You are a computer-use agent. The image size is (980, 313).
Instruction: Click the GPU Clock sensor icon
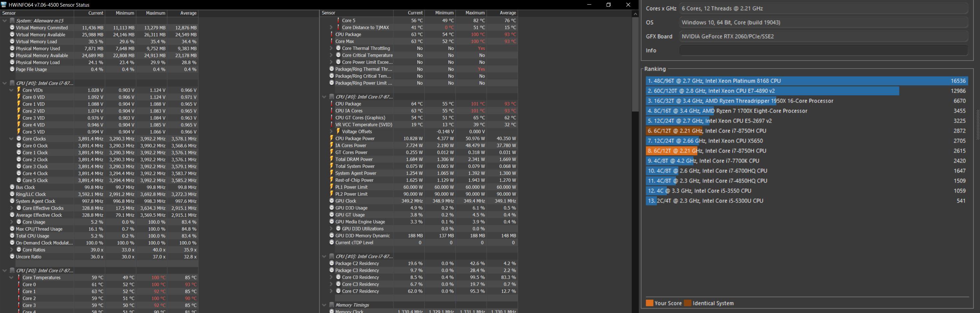coord(331,201)
